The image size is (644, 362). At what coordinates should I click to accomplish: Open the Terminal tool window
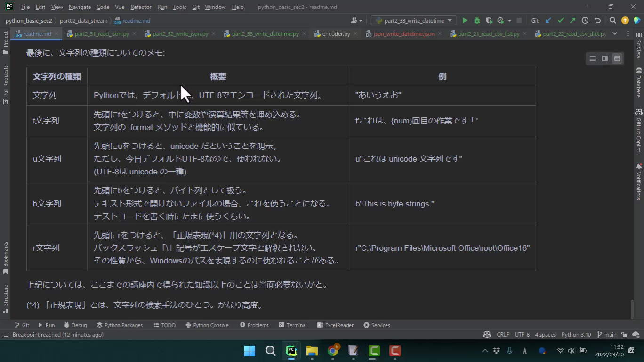coord(292,325)
